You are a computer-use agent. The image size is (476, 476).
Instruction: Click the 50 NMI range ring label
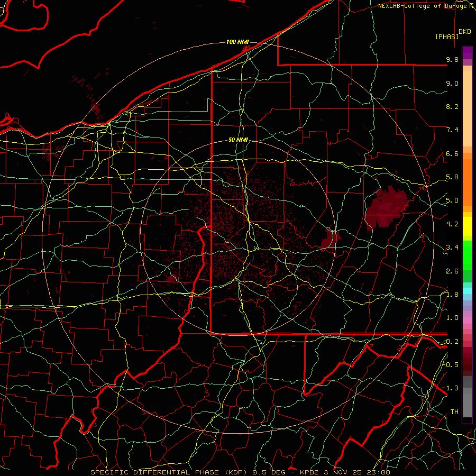pyautogui.click(x=238, y=140)
